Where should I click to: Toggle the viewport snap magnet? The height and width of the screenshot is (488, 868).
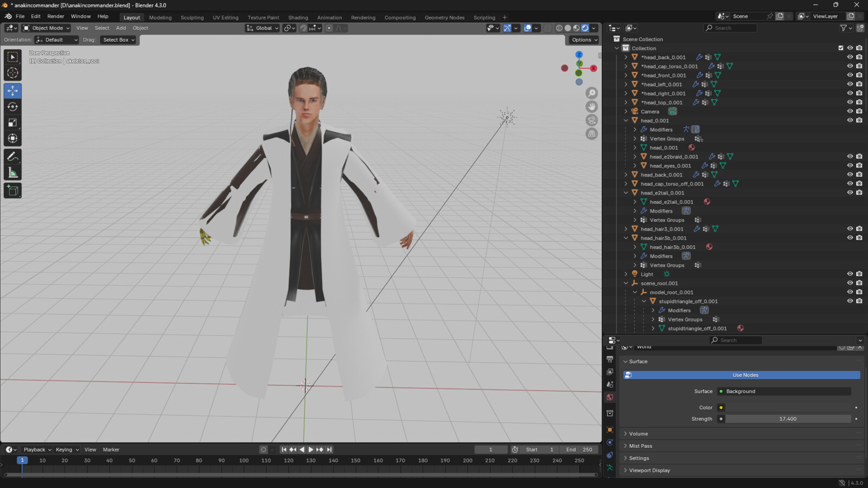coord(303,28)
